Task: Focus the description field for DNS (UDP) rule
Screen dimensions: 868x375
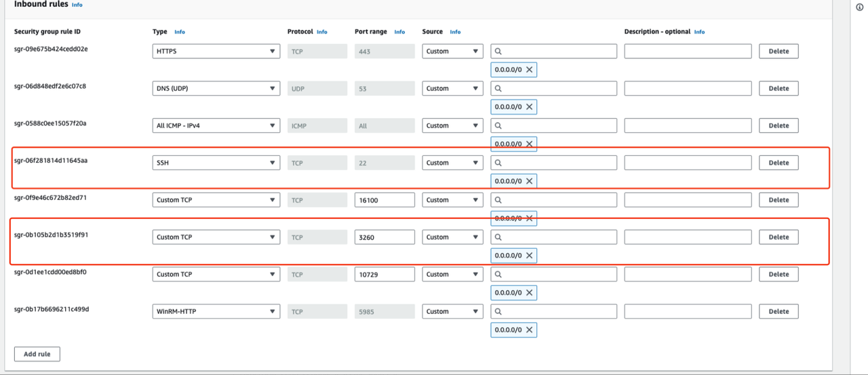Action: click(x=688, y=88)
